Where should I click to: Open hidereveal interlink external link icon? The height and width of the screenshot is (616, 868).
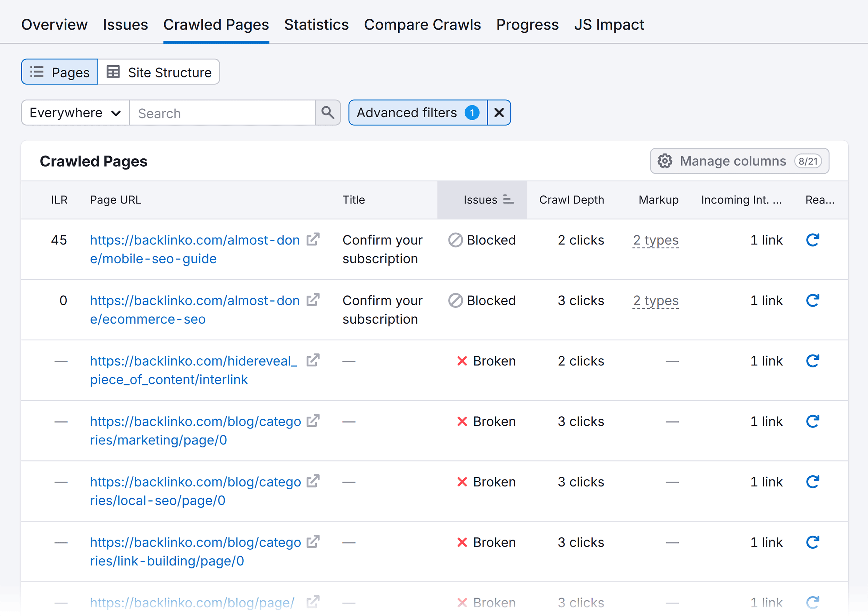[x=313, y=360]
